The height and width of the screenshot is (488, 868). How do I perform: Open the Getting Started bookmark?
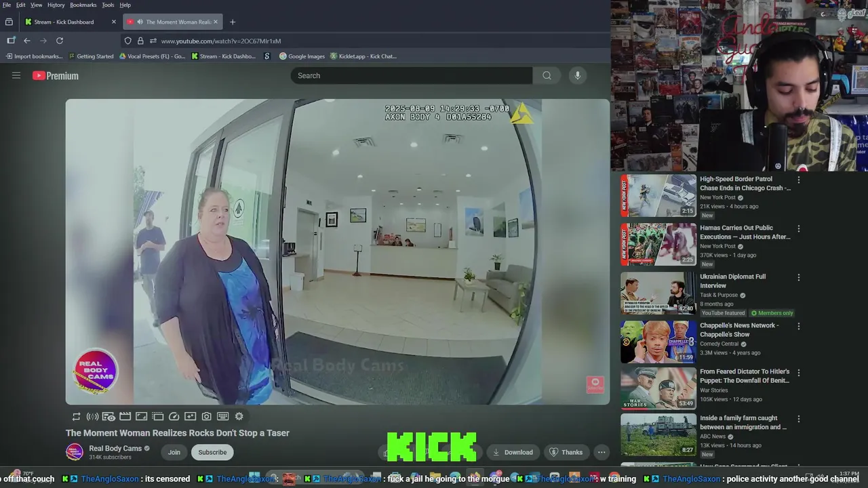(x=92, y=56)
